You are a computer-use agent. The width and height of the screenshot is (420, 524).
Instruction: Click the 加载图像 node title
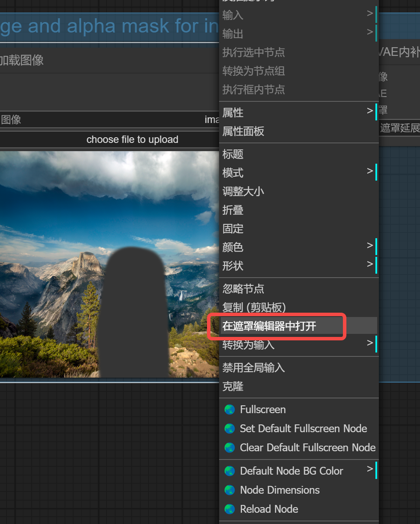pos(22,60)
